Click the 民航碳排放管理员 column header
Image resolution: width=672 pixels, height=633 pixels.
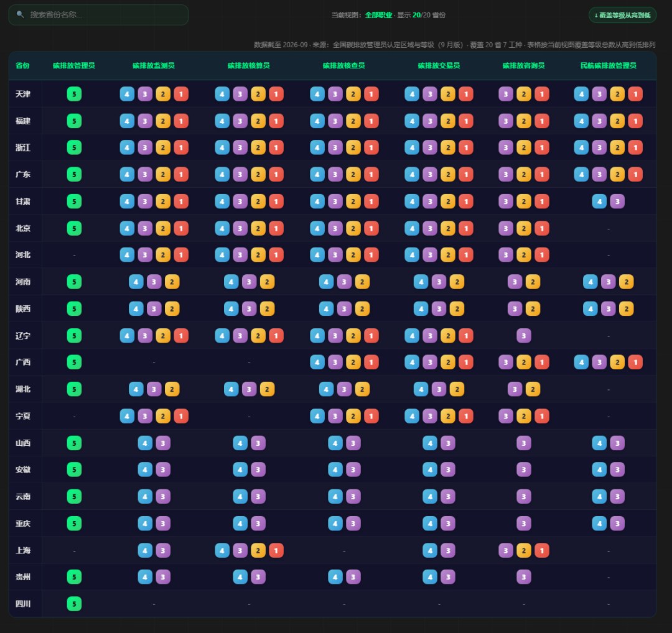pyautogui.click(x=608, y=65)
